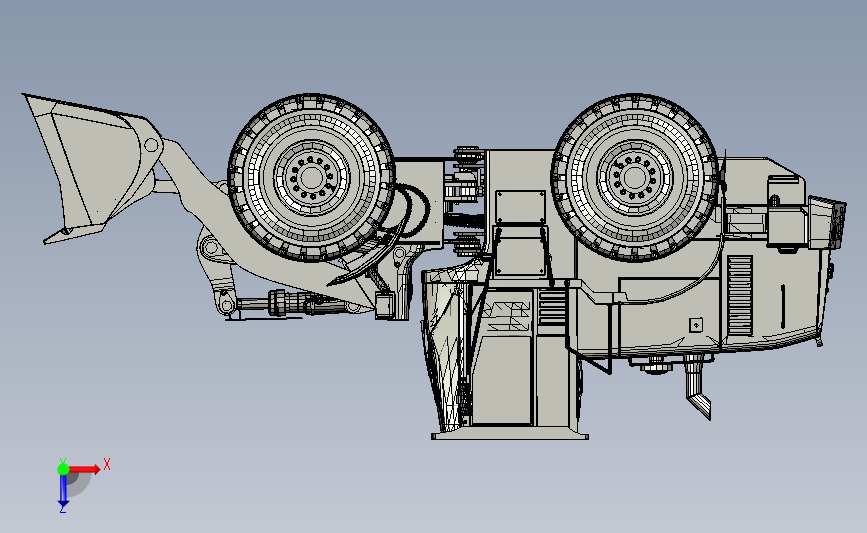Viewport: 867px width, 533px height.
Task: Select the right wheel hub near engine housing
Action: (635, 177)
